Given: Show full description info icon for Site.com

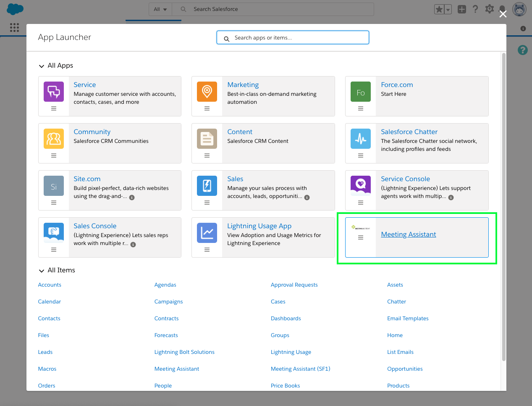Looking at the screenshot, I should click(132, 198).
